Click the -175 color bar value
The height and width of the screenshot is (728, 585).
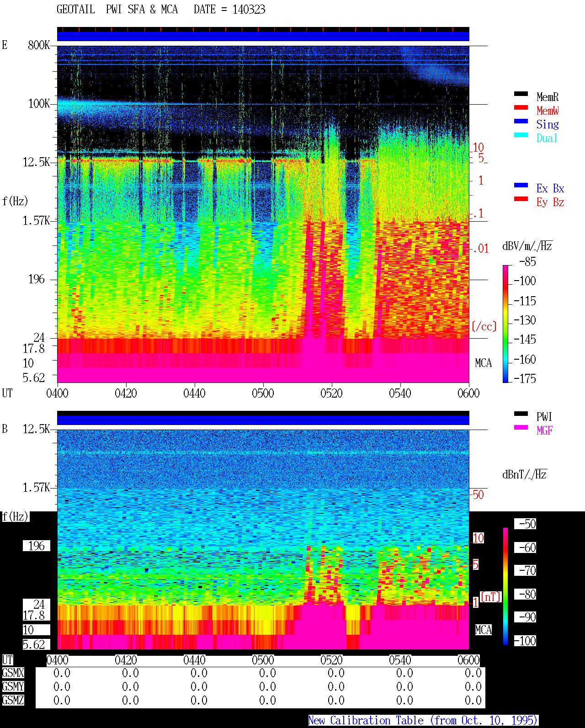(525, 378)
